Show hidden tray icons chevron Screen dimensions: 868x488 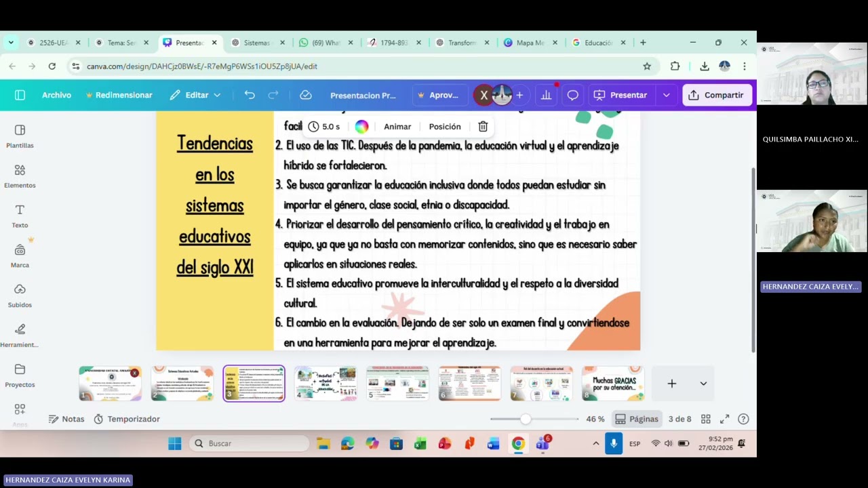[x=596, y=443]
